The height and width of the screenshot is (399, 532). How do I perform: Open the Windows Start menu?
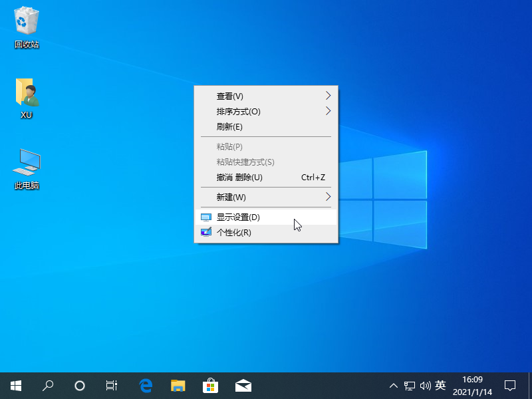click(16, 385)
